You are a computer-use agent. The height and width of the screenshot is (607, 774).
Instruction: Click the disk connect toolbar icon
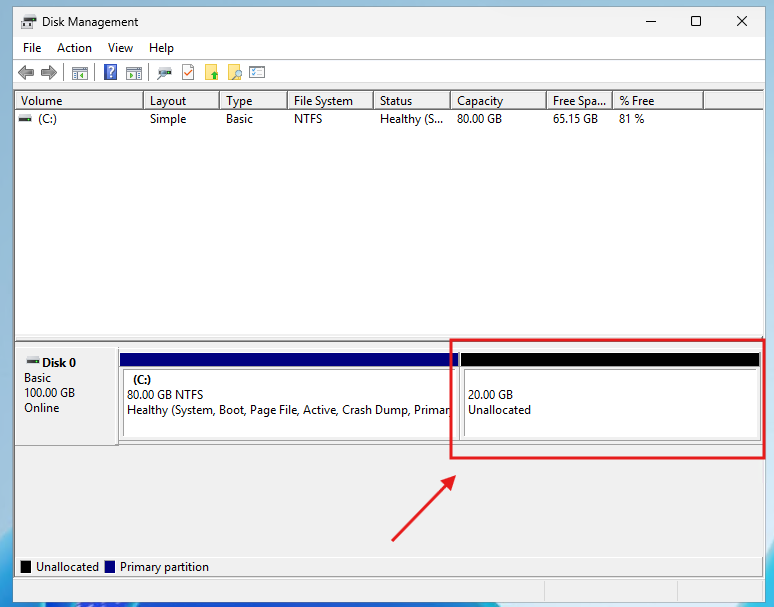pyautogui.click(x=164, y=73)
